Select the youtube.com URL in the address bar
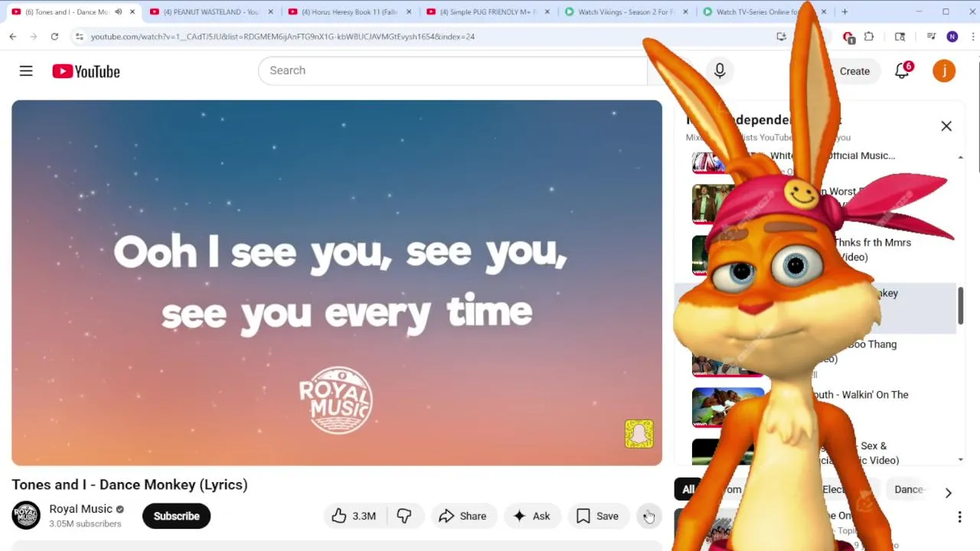 point(283,36)
